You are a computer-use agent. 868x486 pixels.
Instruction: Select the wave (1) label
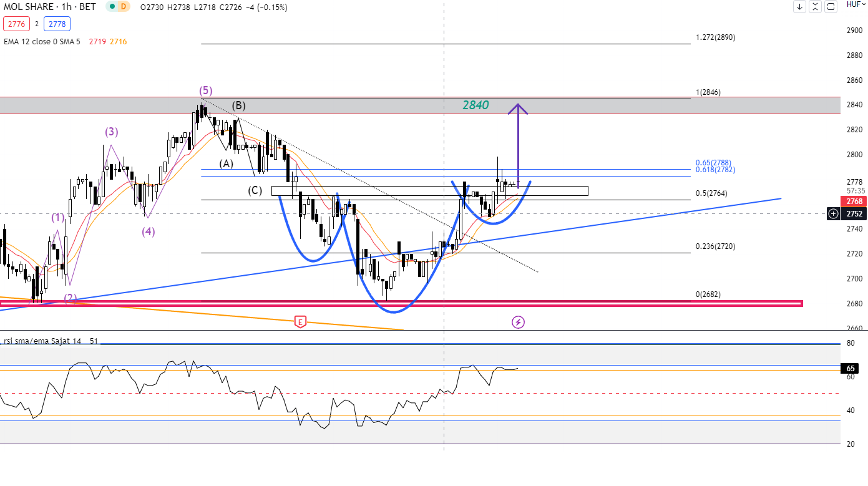(x=58, y=218)
